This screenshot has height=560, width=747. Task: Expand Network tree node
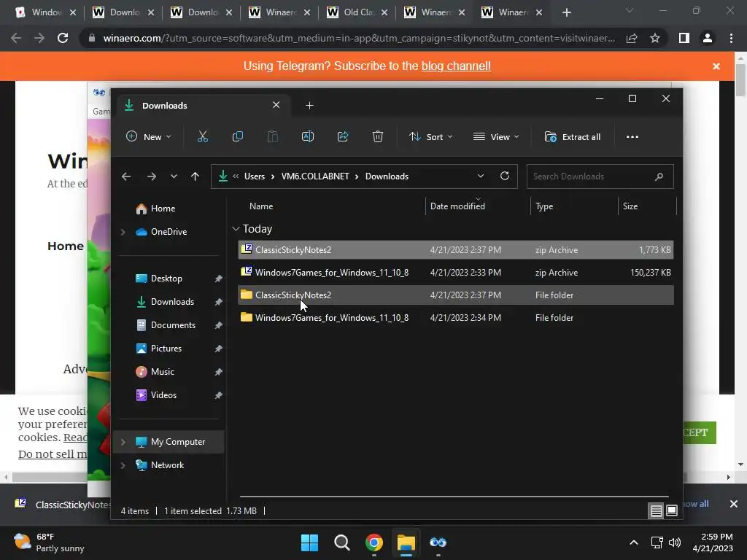(x=123, y=465)
